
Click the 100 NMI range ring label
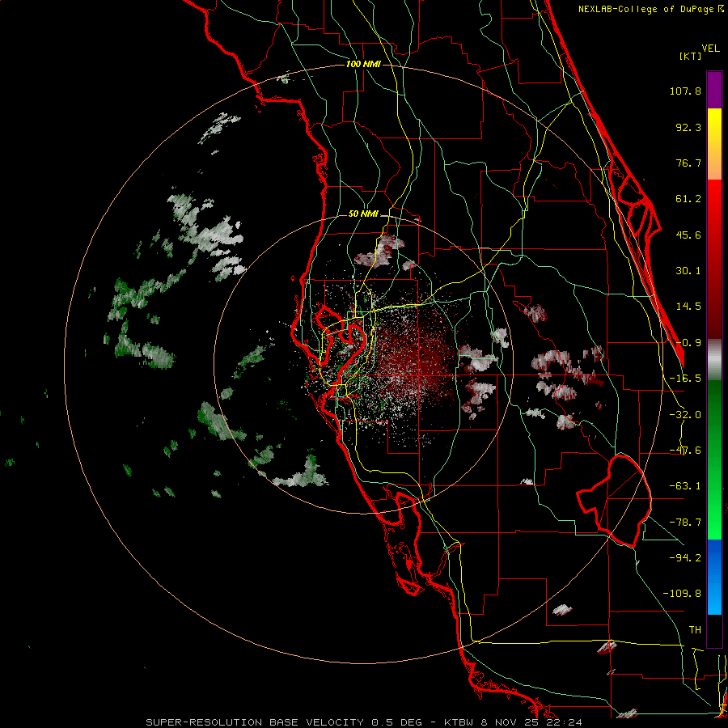click(363, 64)
